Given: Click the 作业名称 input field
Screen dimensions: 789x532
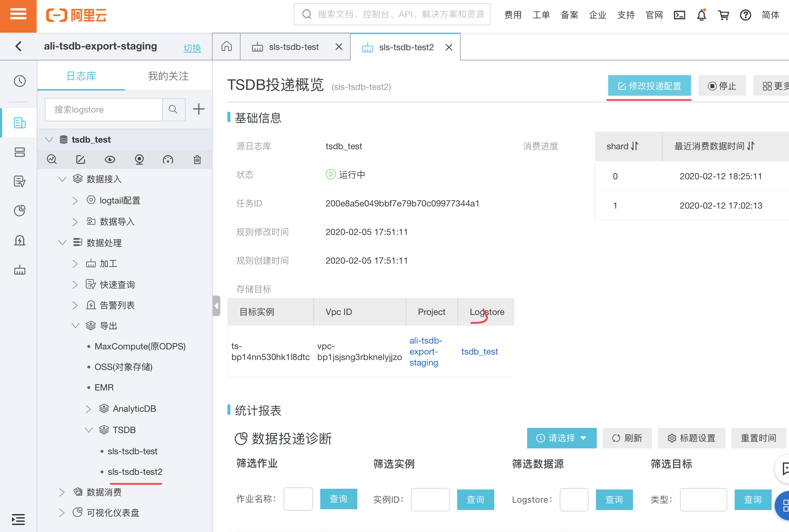Looking at the screenshot, I should tap(298, 499).
